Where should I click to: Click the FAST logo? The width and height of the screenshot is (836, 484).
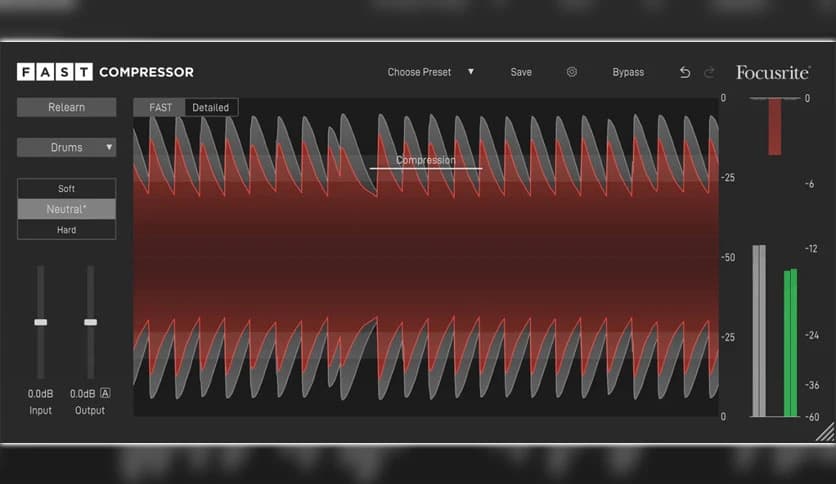tap(55, 72)
